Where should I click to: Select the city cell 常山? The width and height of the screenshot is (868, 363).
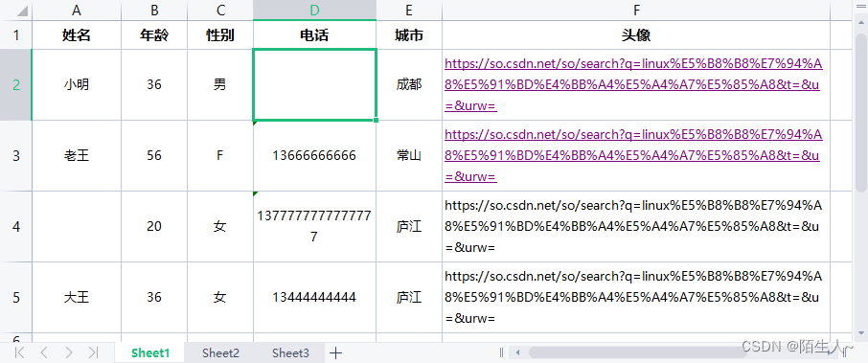pos(409,156)
